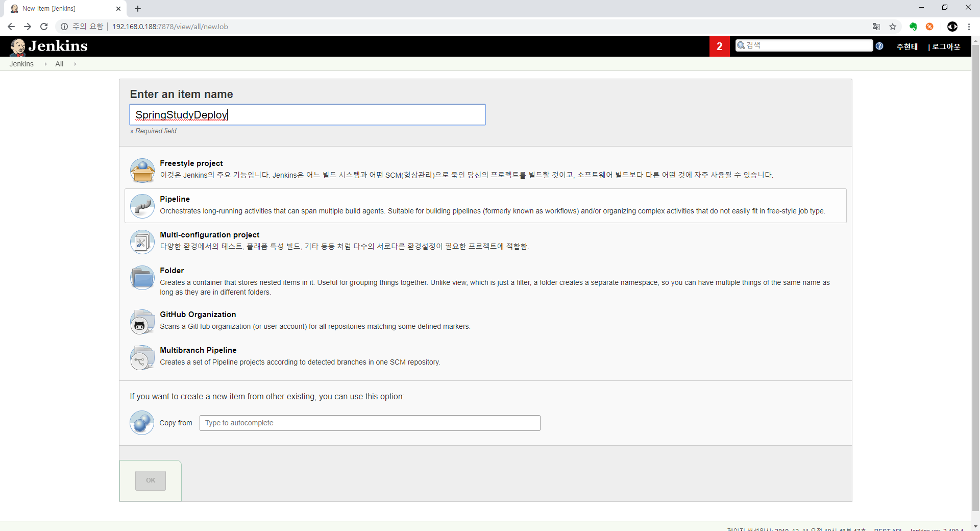Viewport: 980px width, 531px height.
Task: Go to Jenkins breadcrumb link
Action: click(x=21, y=64)
